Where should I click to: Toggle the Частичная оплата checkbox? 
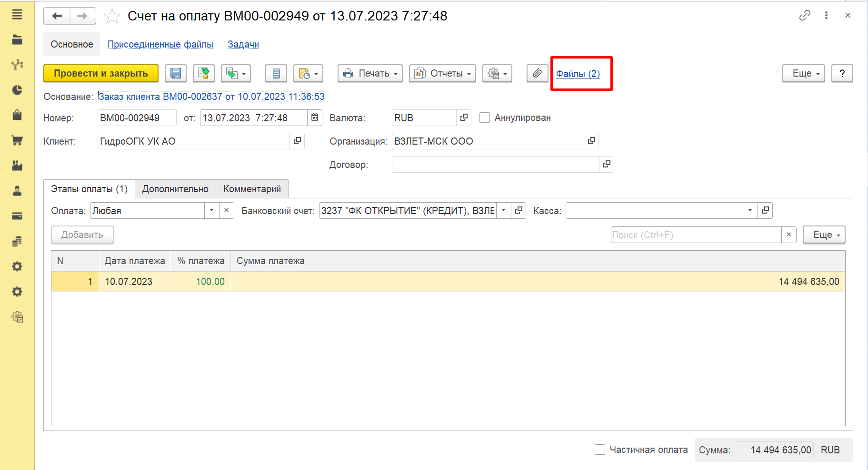(600, 450)
